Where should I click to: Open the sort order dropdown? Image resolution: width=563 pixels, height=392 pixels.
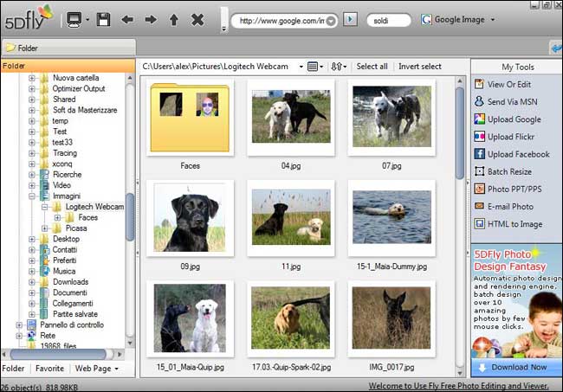coord(340,67)
